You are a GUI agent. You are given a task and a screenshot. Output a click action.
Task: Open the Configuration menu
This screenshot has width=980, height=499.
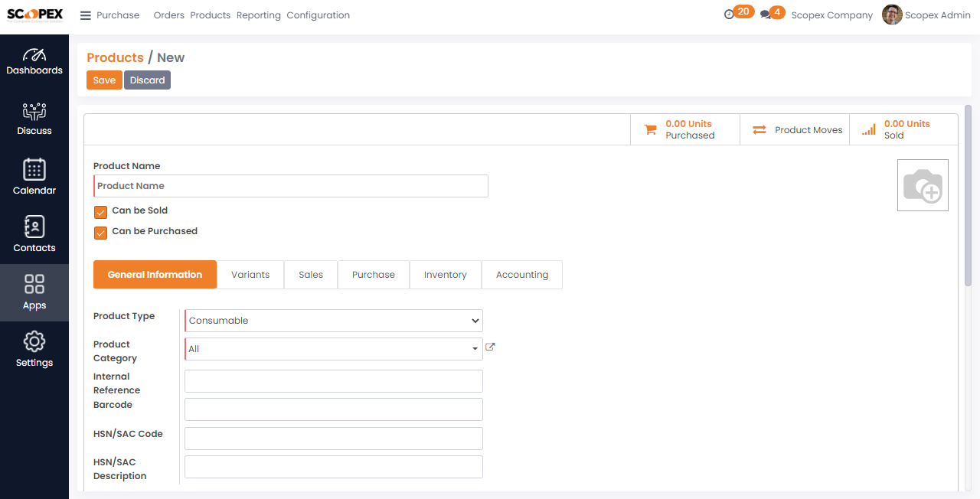tap(318, 15)
